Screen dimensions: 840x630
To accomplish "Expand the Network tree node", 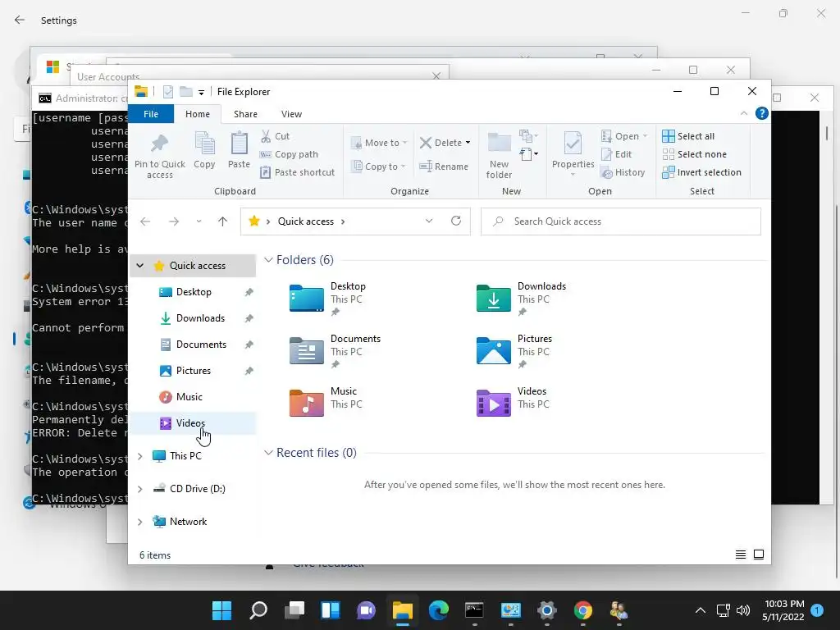I will click(x=139, y=521).
